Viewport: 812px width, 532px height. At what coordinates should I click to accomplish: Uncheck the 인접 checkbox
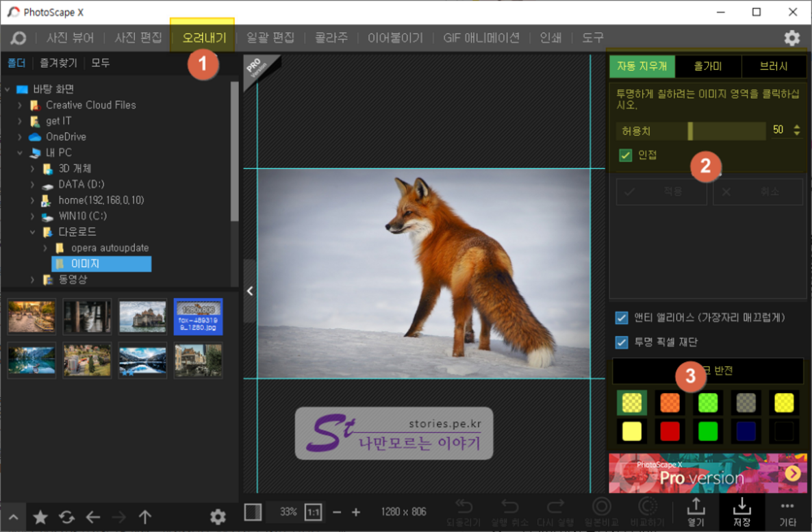tap(625, 155)
